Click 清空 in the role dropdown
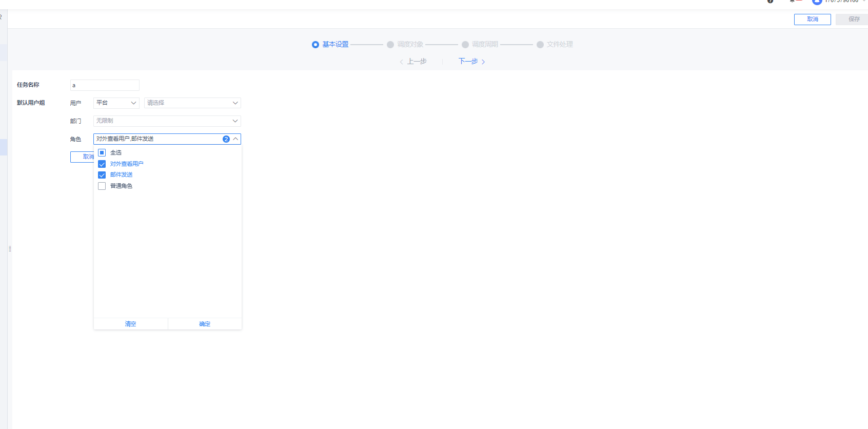The width and height of the screenshot is (868, 429). [x=131, y=324]
